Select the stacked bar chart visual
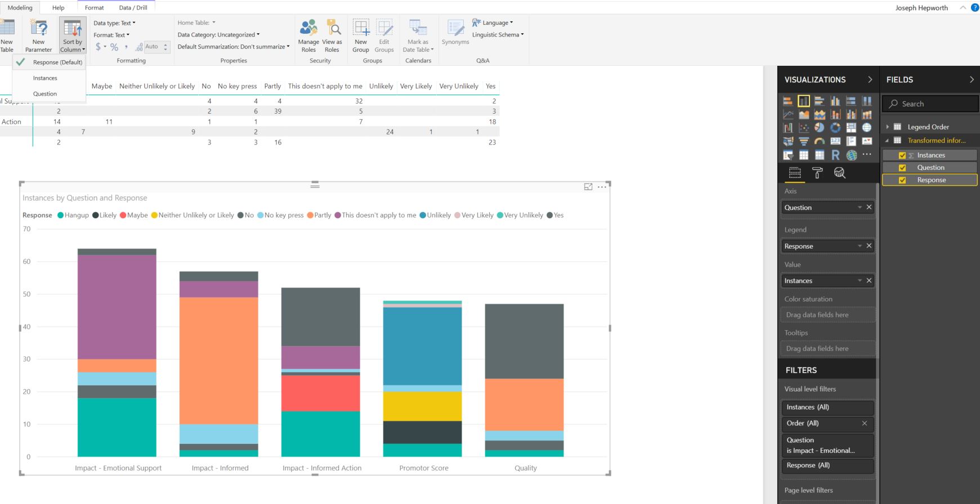This screenshot has height=504, width=980. click(x=787, y=101)
